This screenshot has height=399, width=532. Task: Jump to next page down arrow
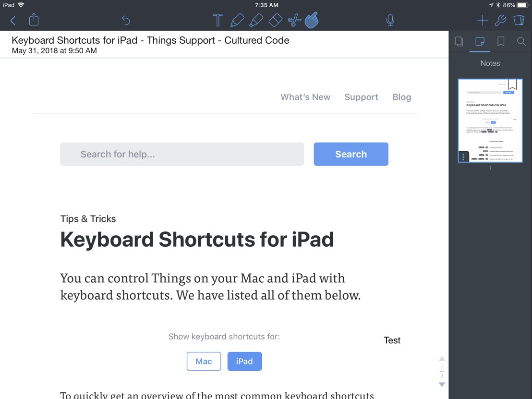[442, 385]
